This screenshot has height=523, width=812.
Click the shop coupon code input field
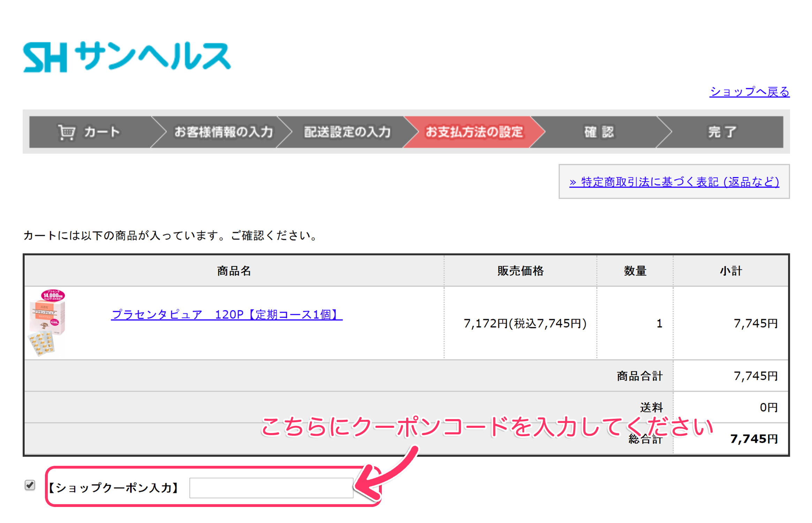tap(271, 488)
